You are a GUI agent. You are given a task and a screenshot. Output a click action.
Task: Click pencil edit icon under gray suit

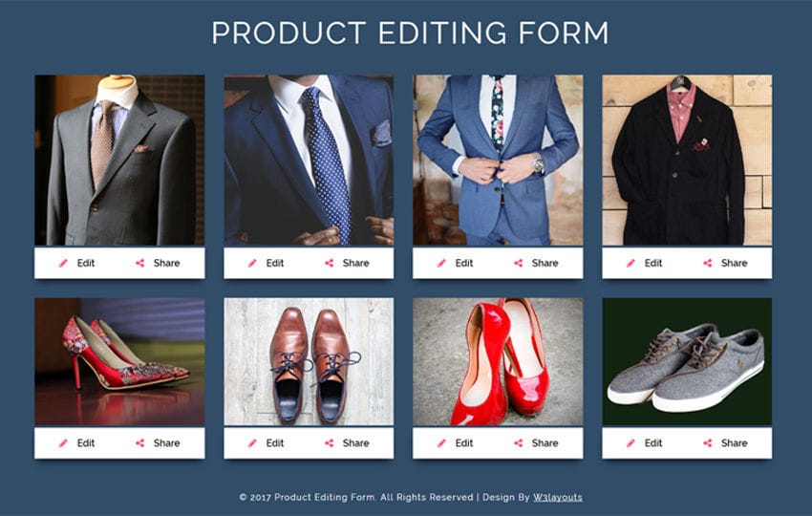(x=63, y=263)
